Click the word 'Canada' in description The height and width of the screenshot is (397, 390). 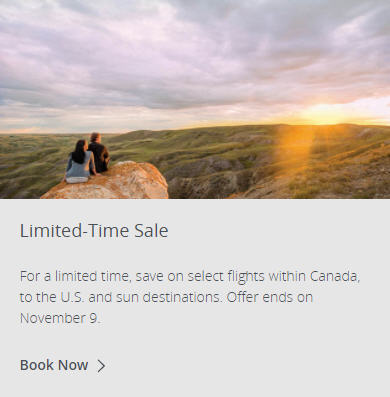[335, 276]
